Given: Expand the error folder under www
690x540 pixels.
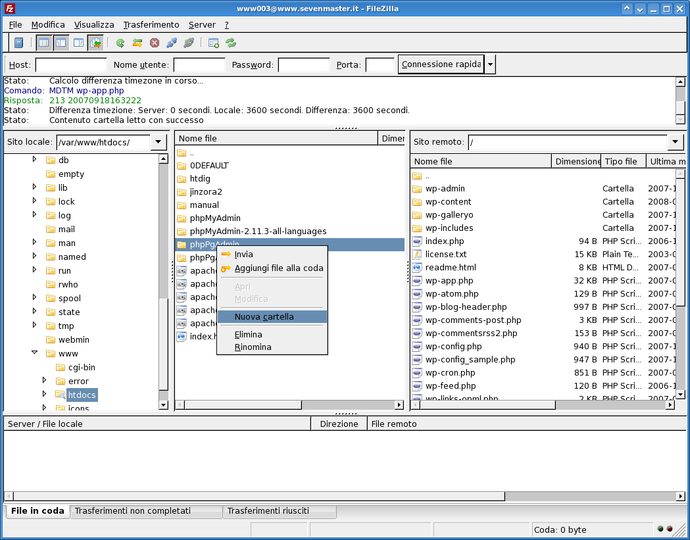Looking at the screenshot, I should pos(44,380).
